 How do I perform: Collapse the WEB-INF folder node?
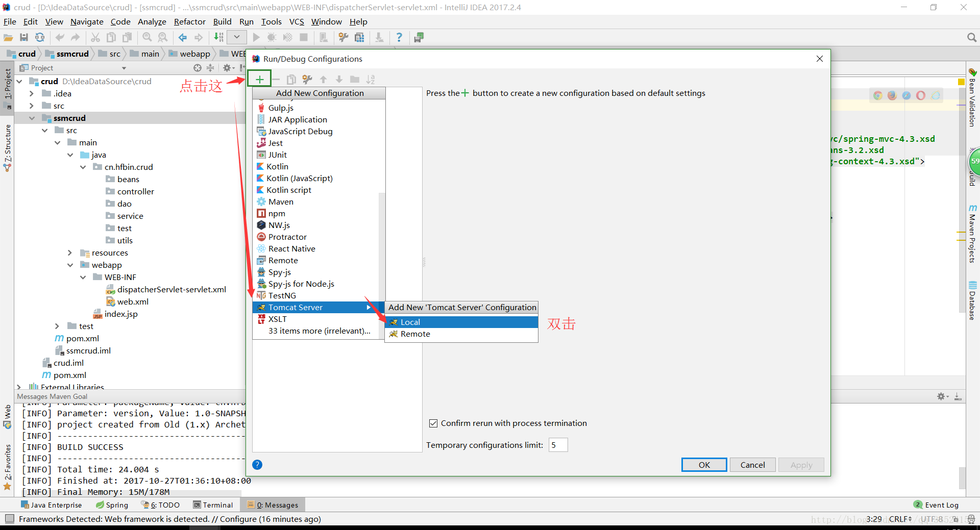[x=83, y=277]
